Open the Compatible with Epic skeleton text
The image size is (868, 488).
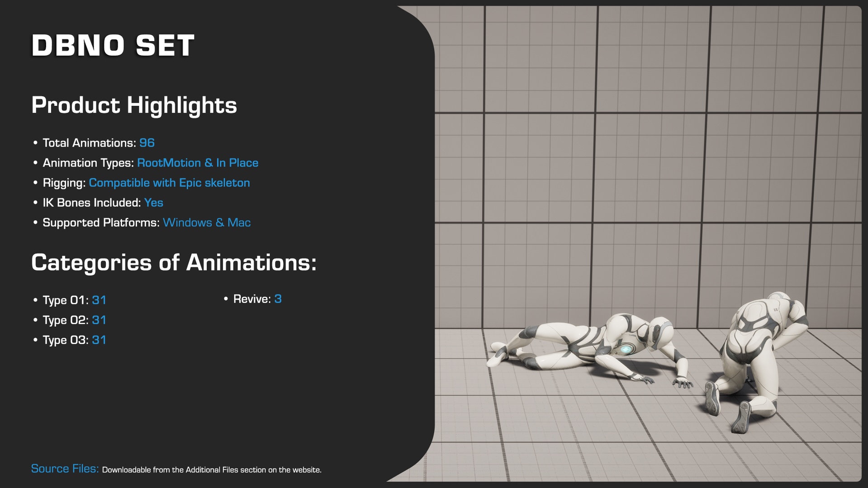[169, 183]
